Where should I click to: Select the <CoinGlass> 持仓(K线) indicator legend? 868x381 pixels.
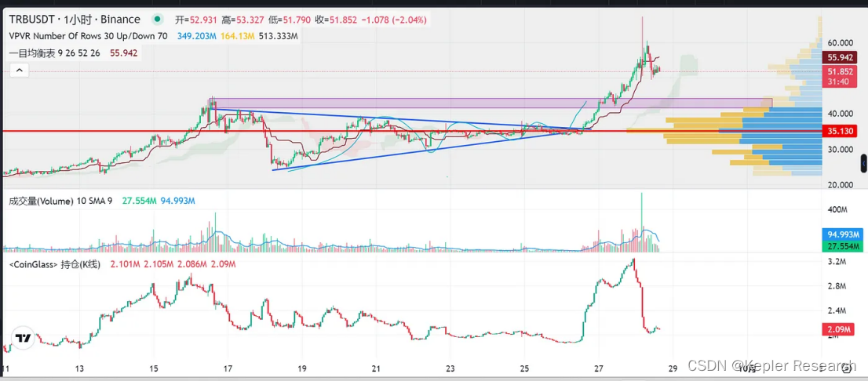click(56, 265)
